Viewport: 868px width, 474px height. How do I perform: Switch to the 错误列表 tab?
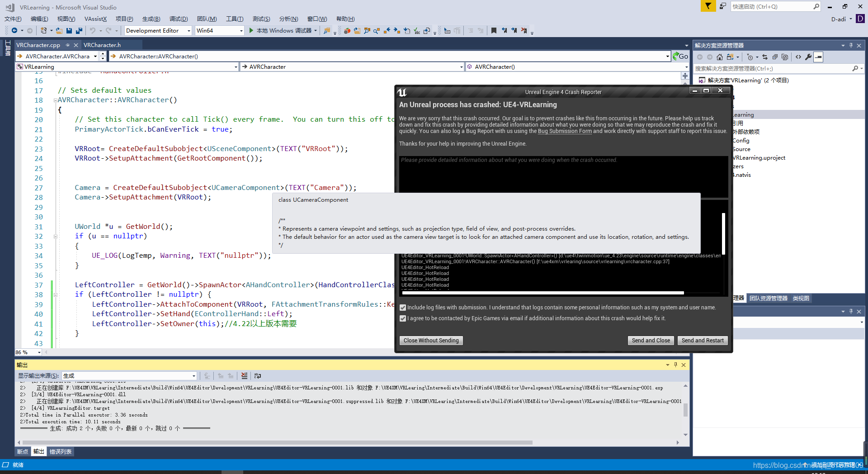(61, 451)
